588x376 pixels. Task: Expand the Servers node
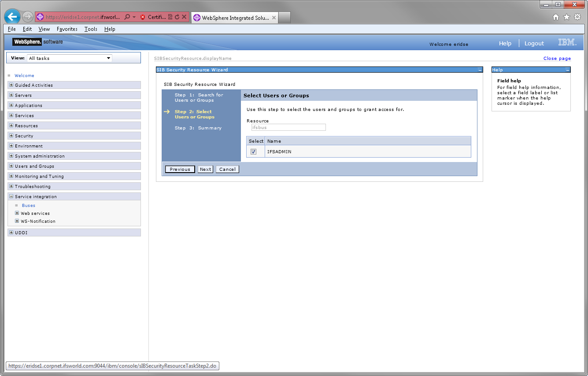11,95
